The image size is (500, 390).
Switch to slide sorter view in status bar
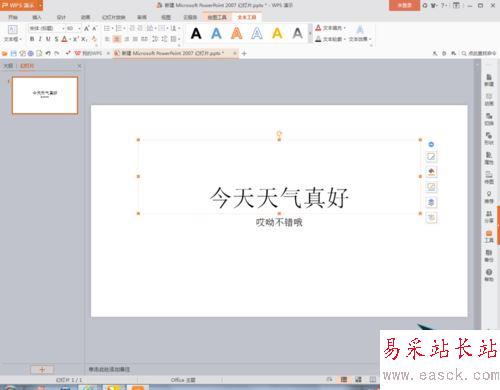click(358, 380)
